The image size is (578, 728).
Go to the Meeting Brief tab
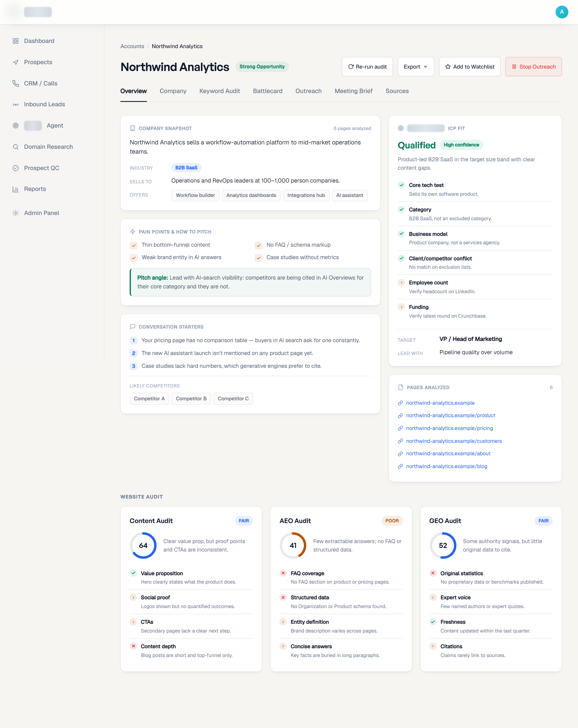click(353, 91)
